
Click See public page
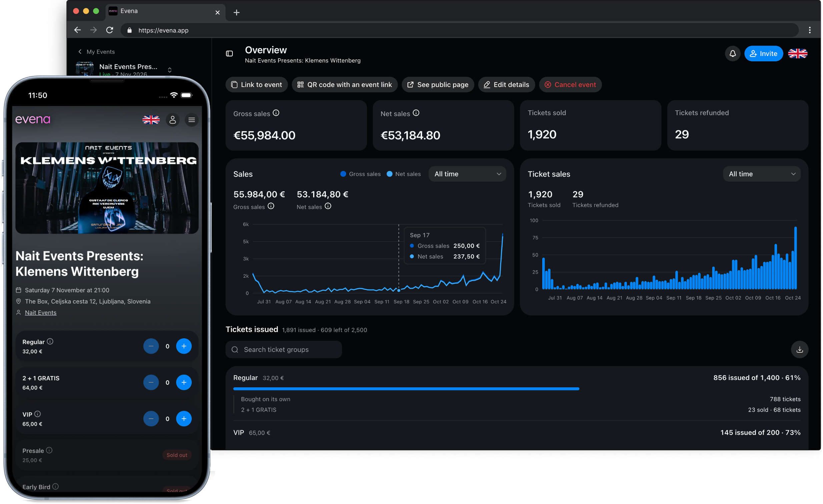(438, 85)
